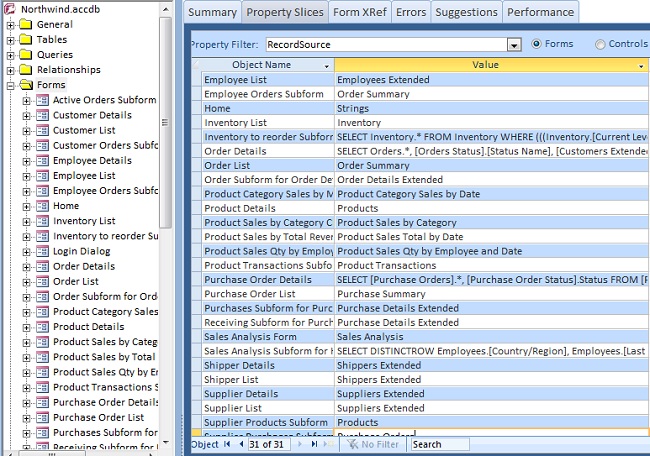Click the Inventory List form icon
This screenshot has height=456, width=650.
[x=43, y=221]
